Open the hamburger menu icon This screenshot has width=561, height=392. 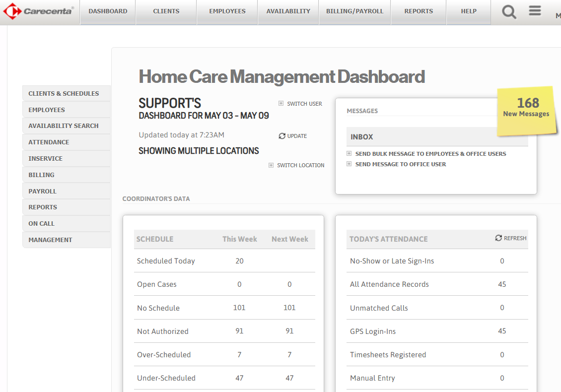[535, 11]
